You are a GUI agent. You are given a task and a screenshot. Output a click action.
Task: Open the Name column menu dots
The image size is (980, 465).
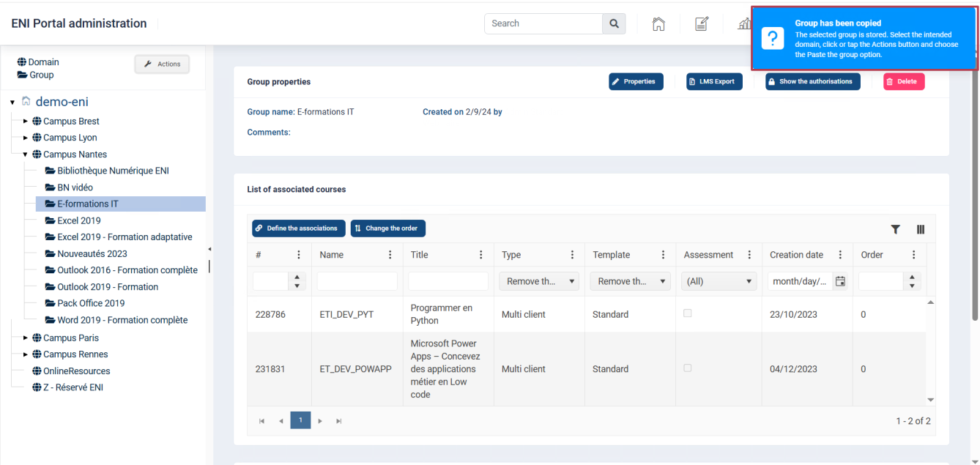[x=390, y=255]
